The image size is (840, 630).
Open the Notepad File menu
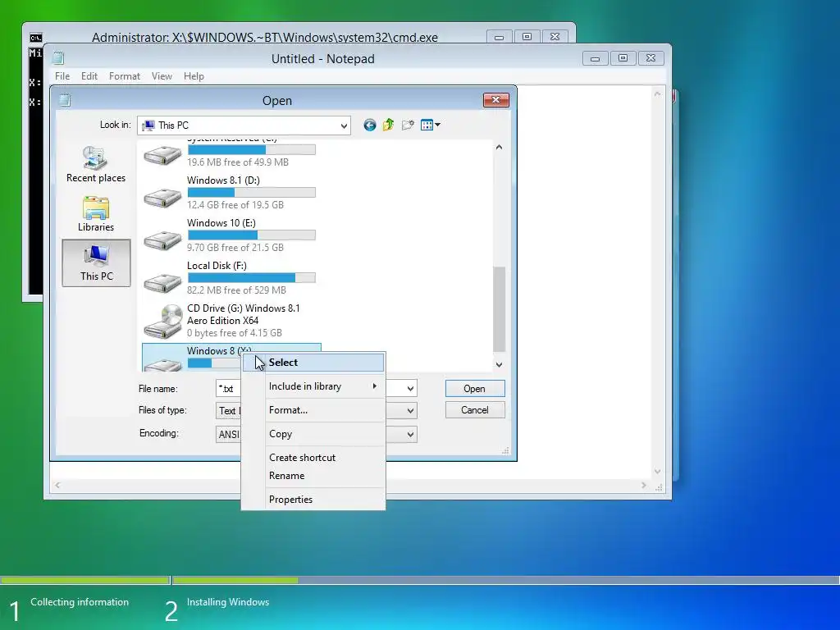click(62, 76)
